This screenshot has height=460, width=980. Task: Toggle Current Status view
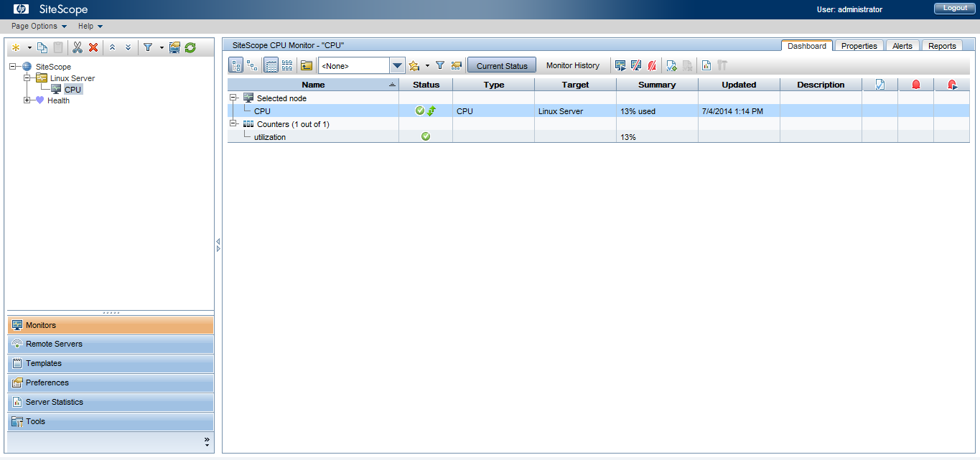(502, 65)
